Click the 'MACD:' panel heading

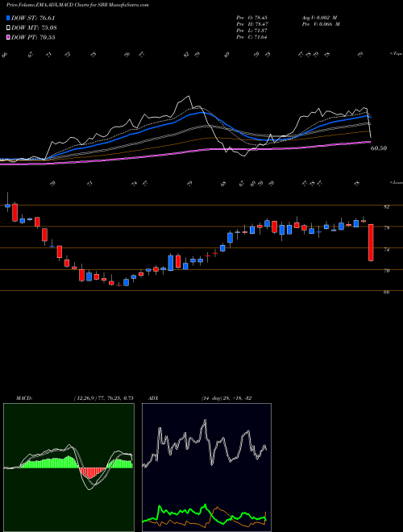point(23,398)
